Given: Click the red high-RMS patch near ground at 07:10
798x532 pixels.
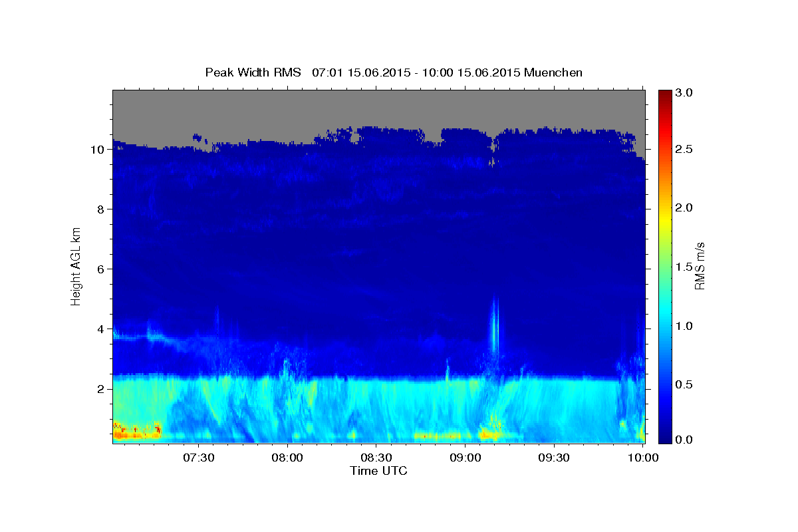Looking at the screenshot, I should pyautogui.click(x=136, y=431).
